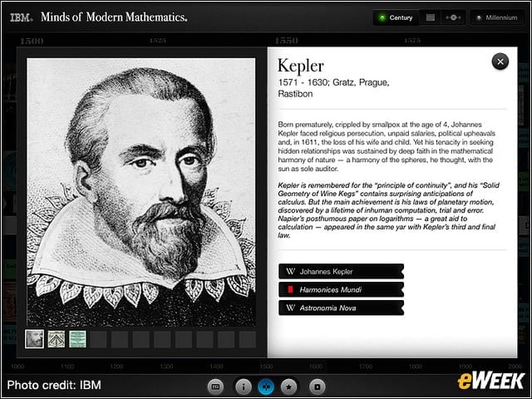Select the grid layout icon in top bar
Viewport: 532px width, 399px height.
pyautogui.click(x=431, y=17)
